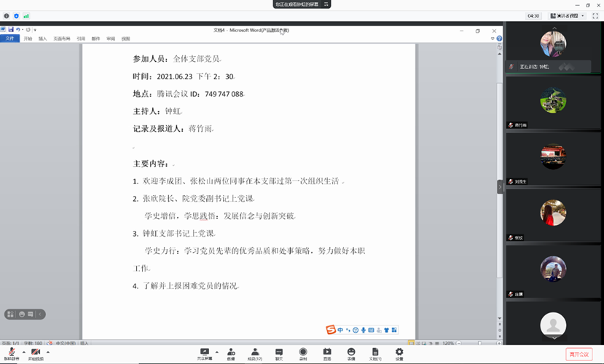604x364 pixels.
Task: Switch to the 插入 ribbon tab
Action: click(x=43, y=39)
